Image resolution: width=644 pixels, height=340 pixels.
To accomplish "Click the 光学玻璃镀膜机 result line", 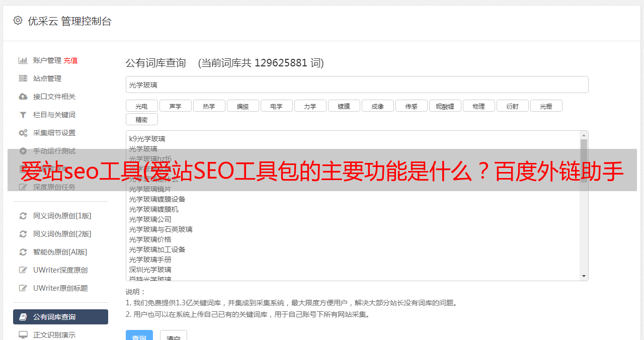I will (x=153, y=209).
